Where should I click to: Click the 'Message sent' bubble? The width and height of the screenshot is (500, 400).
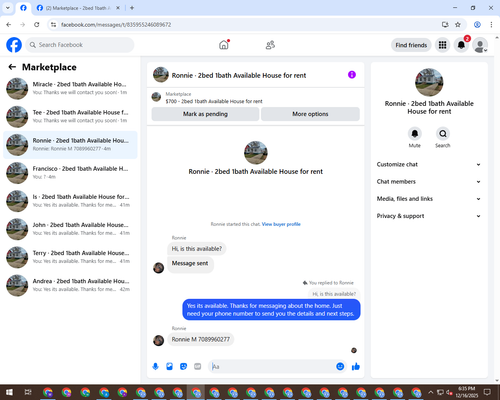tap(190, 264)
